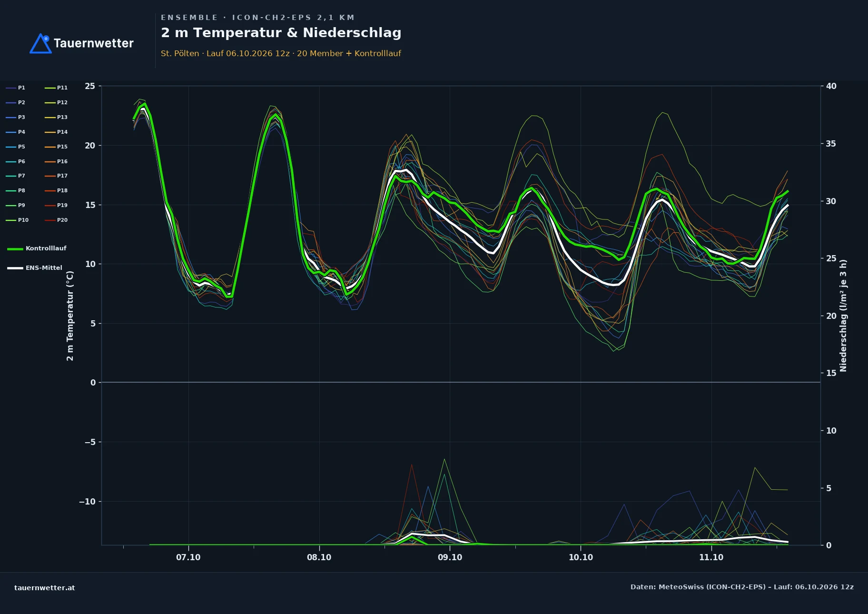868x614 pixels.
Task: Click the ENS-Mittel legend entry
Action: [35, 268]
